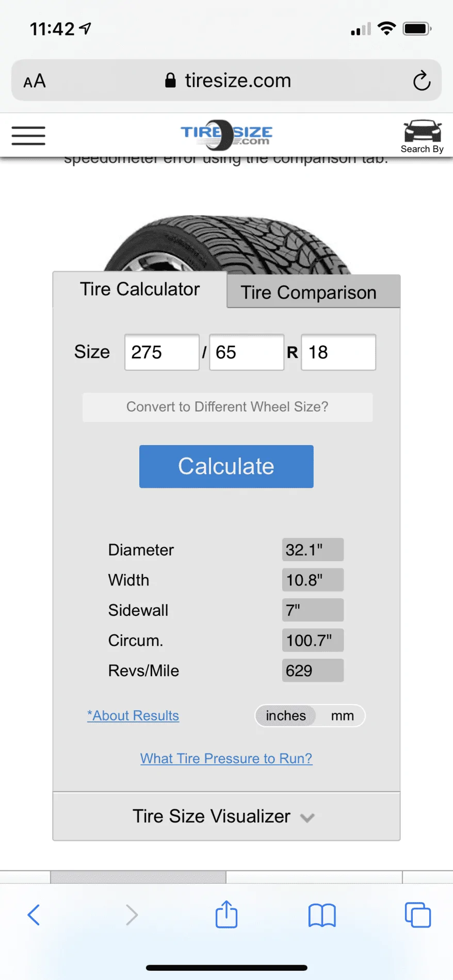Tap the wheel diameter field showing 18
Image resolution: width=453 pixels, height=980 pixels.
[338, 352]
